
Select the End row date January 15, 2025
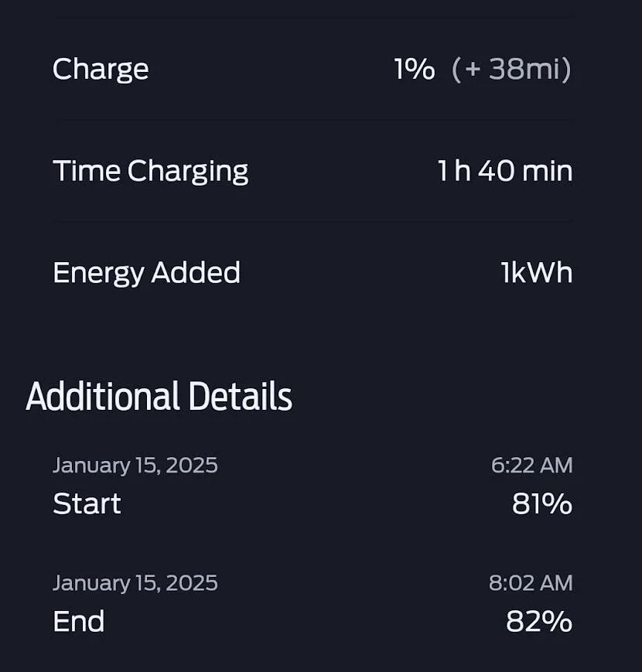(135, 583)
